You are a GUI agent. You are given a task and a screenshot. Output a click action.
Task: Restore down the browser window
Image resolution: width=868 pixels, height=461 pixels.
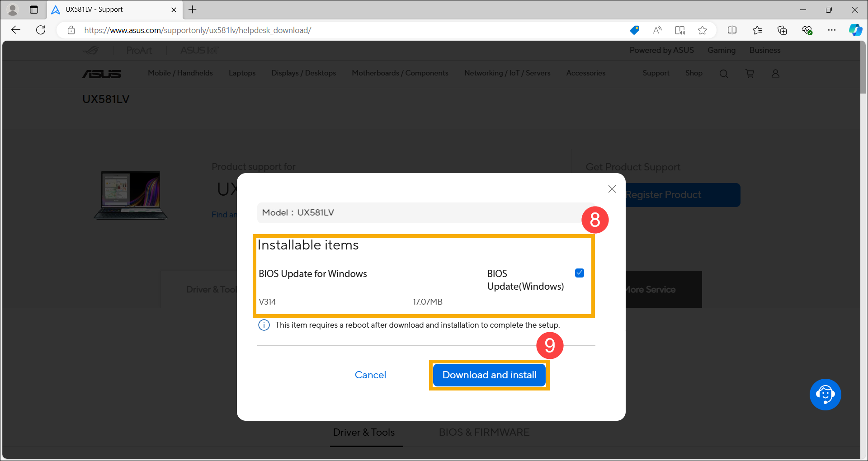829,9
